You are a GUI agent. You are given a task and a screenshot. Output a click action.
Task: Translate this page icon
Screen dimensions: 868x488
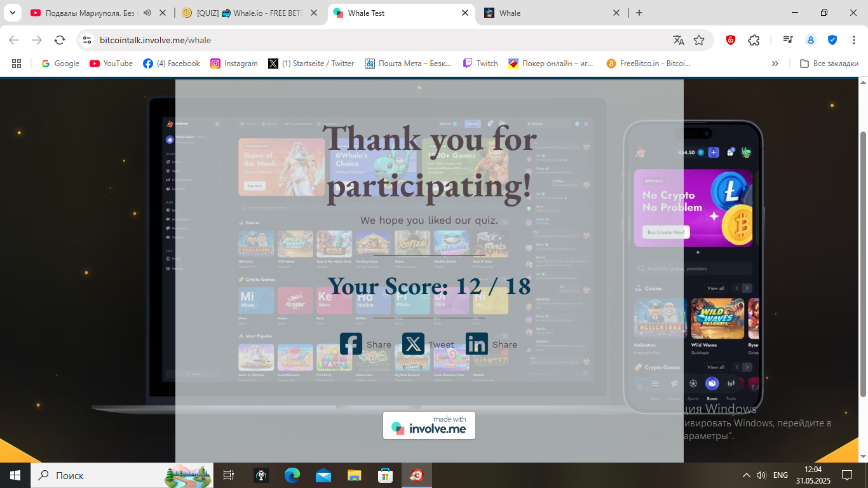point(679,40)
